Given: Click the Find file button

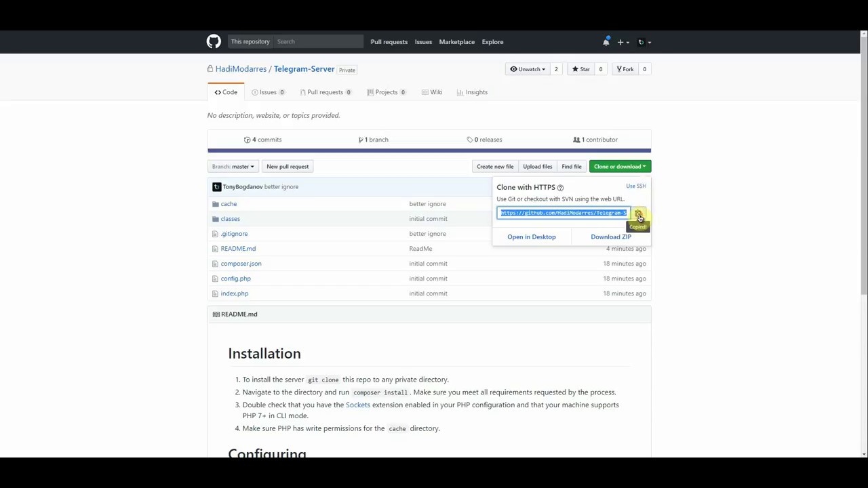Looking at the screenshot, I should pos(572,167).
